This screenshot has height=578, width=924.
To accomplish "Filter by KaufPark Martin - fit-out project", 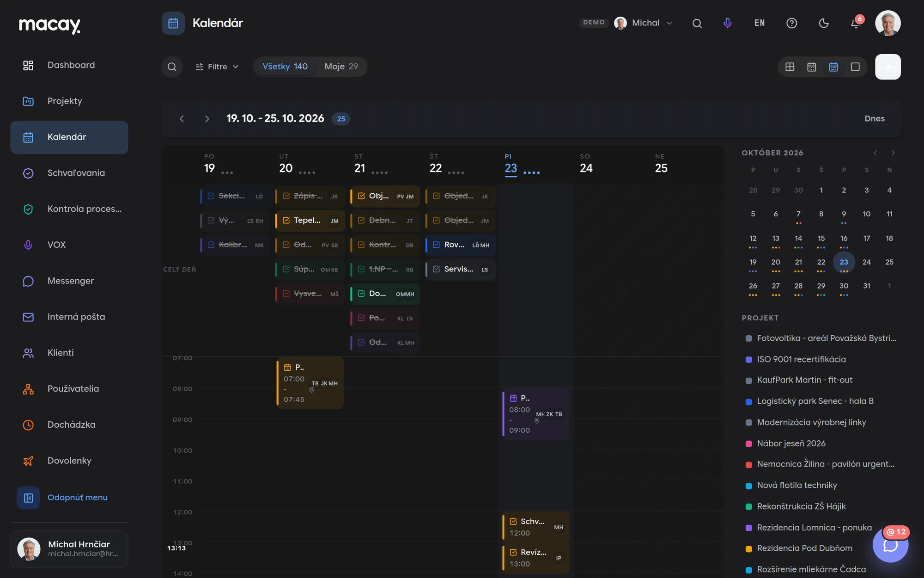I will pos(804,380).
